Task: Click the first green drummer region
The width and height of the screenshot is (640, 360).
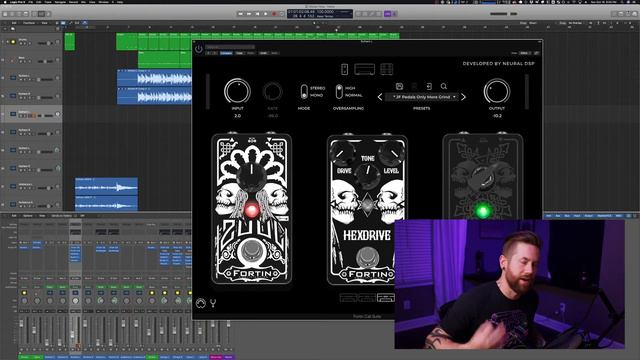Action: point(69,42)
